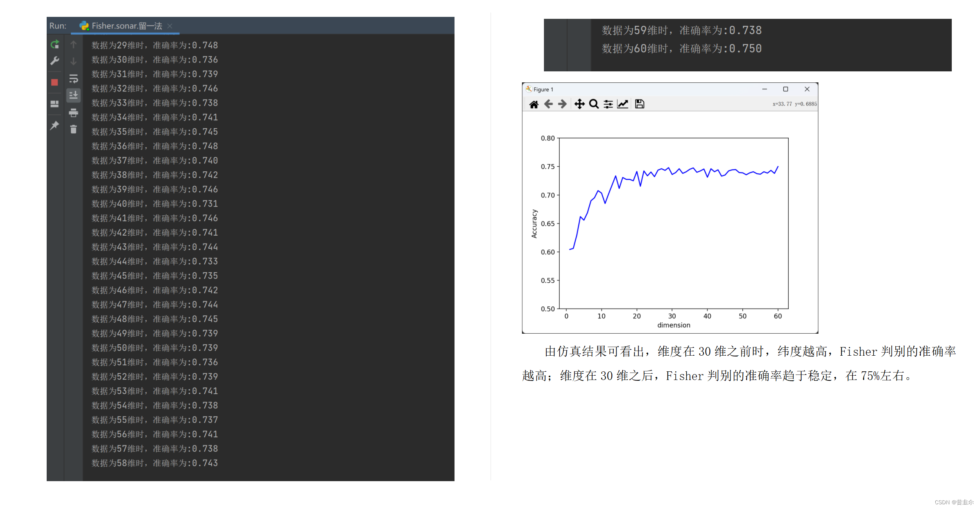Minimize the Figure 1 window

coord(764,89)
